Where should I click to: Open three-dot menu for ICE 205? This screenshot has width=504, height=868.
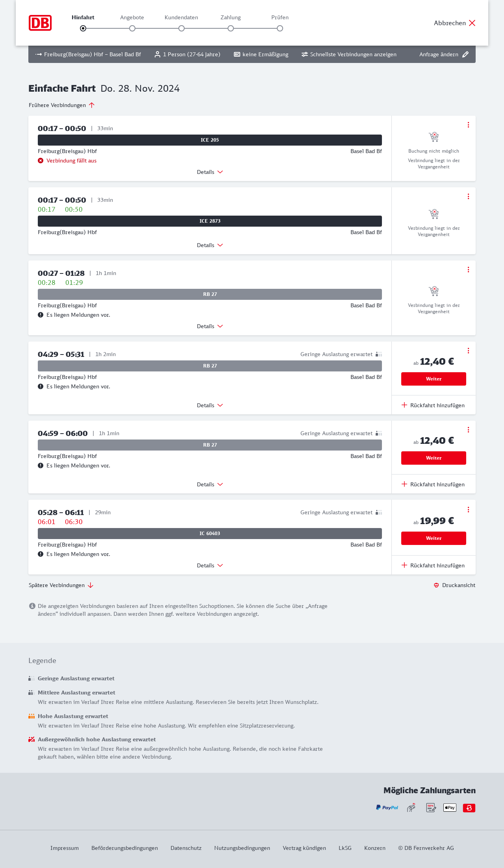[x=468, y=125]
